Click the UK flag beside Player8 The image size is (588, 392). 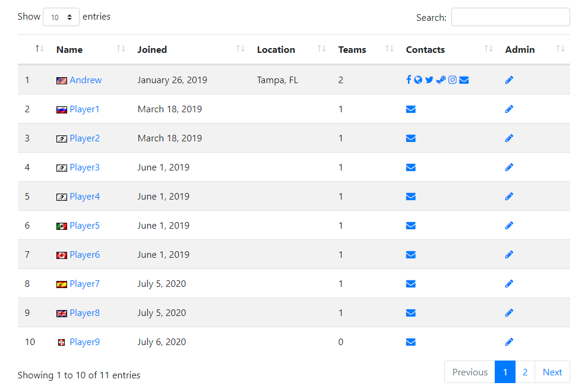pyautogui.click(x=62, y=314)
